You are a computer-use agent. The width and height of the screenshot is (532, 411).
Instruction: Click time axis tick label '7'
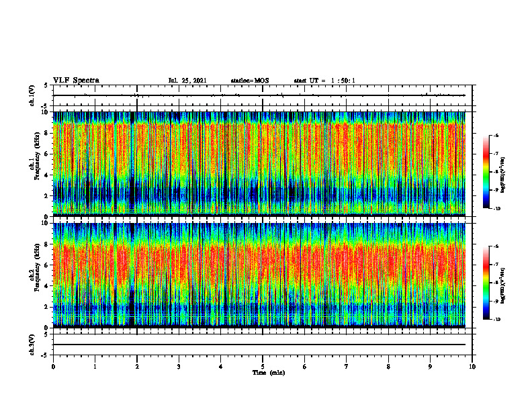point(347,367)
